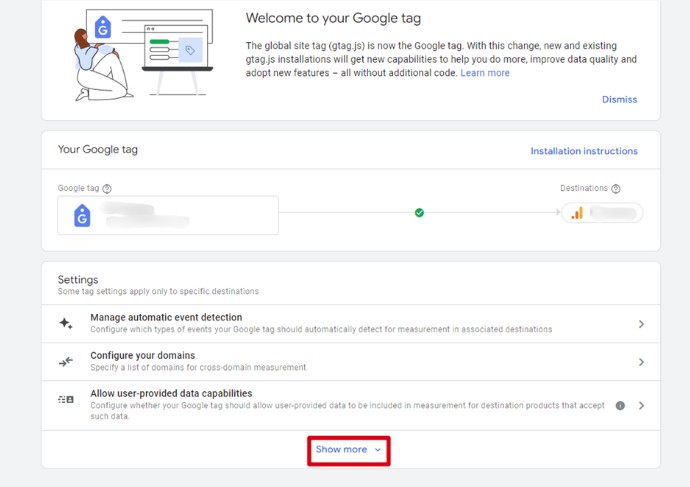Open Allow user-provided data capabilities
This screenshot has height=487, width=690.
[351, 405]
